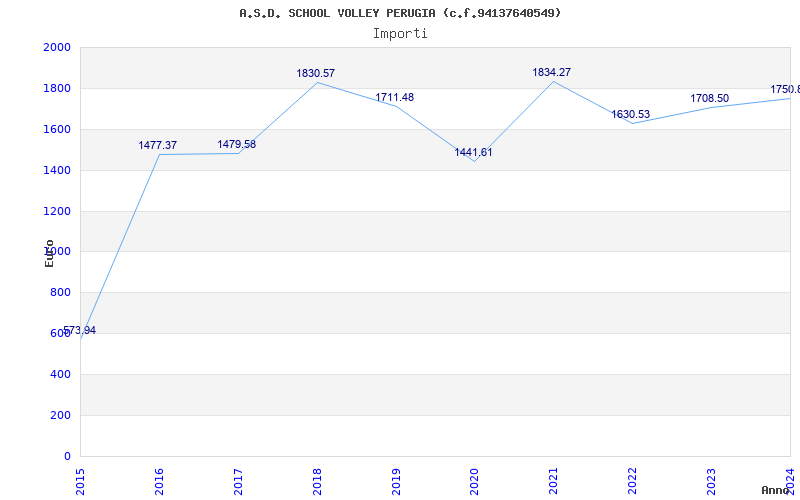The height and width of the screenshot is (500, 800).
Task: Select the data label 573.94
Action: click(x=80, y=331)
